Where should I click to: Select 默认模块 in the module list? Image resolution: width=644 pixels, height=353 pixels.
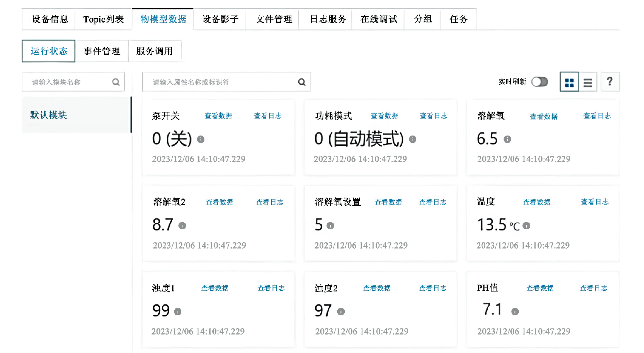(76, 115)
